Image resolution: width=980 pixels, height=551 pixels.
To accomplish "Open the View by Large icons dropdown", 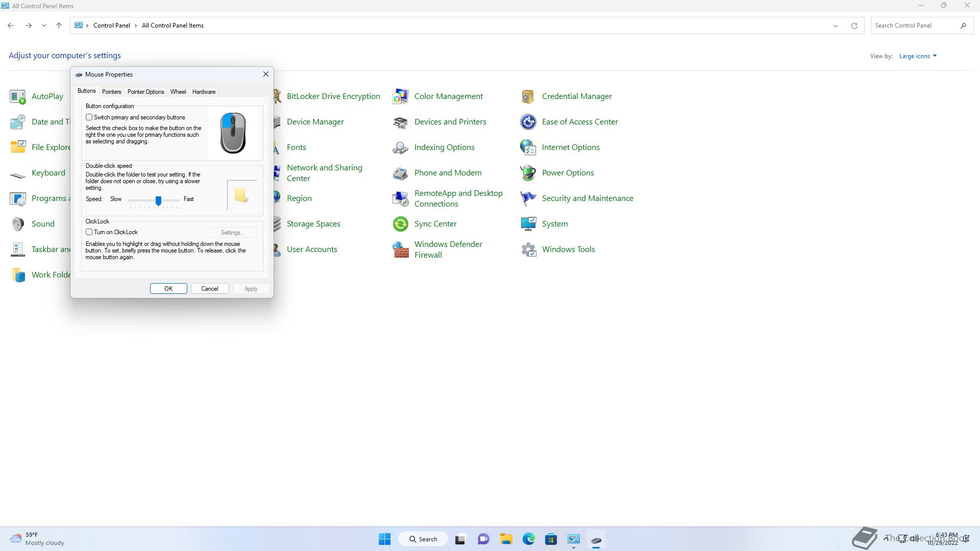I will (918, 56).
